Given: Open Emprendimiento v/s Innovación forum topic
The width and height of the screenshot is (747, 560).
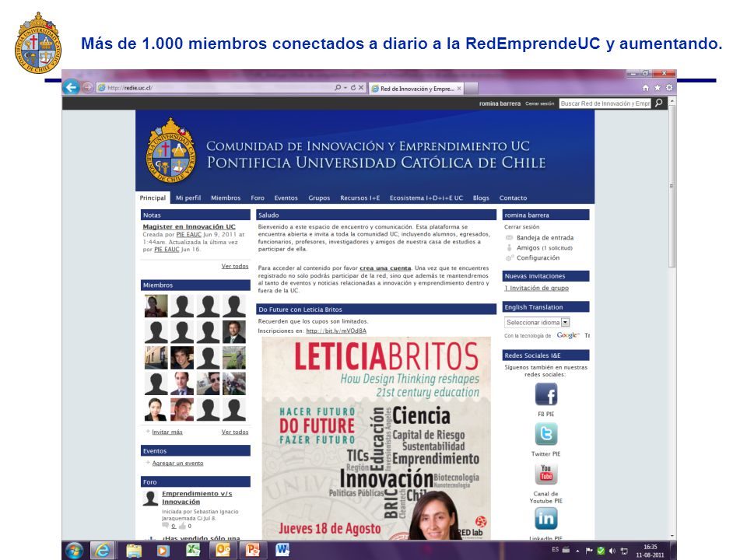Looking at the screenshot, I should pyautogui.click(x=197, y=498).
